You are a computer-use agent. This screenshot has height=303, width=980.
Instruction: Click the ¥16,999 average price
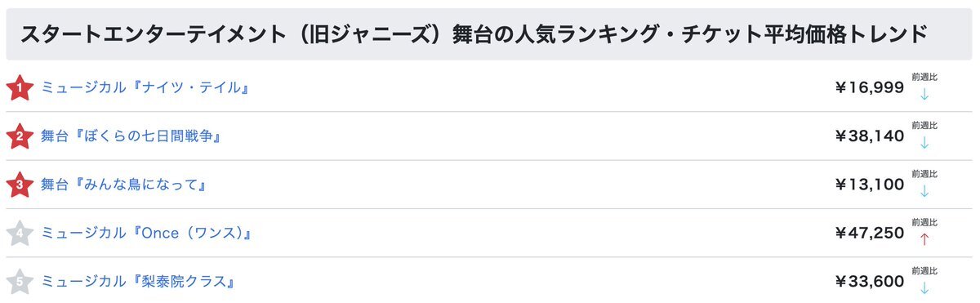869,87
